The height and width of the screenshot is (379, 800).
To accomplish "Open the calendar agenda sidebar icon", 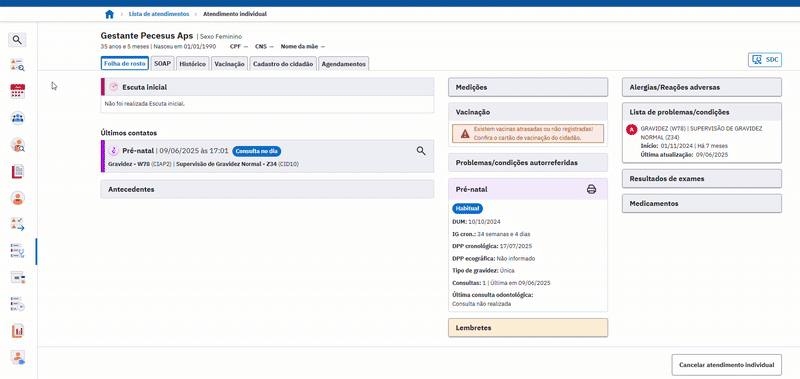I will point(17,91).
